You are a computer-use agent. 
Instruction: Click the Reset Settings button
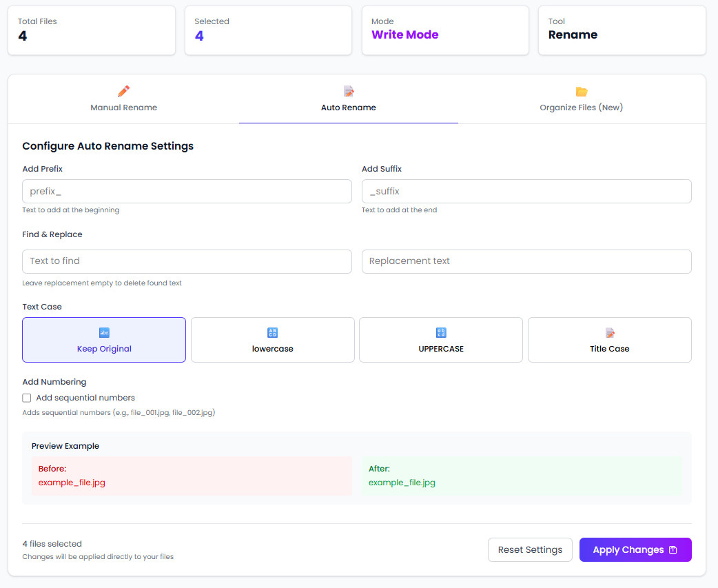pos(530,549)
